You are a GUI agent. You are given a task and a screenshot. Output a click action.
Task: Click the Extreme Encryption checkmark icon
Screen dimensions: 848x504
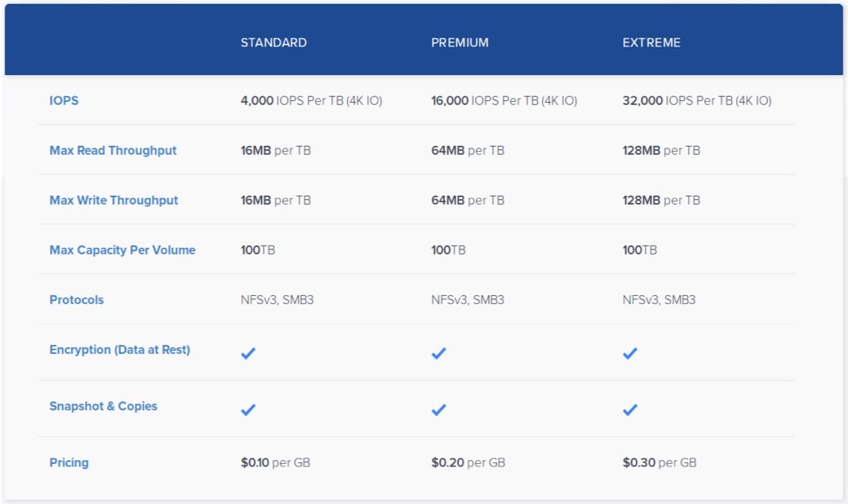click(x=629, y=353)
